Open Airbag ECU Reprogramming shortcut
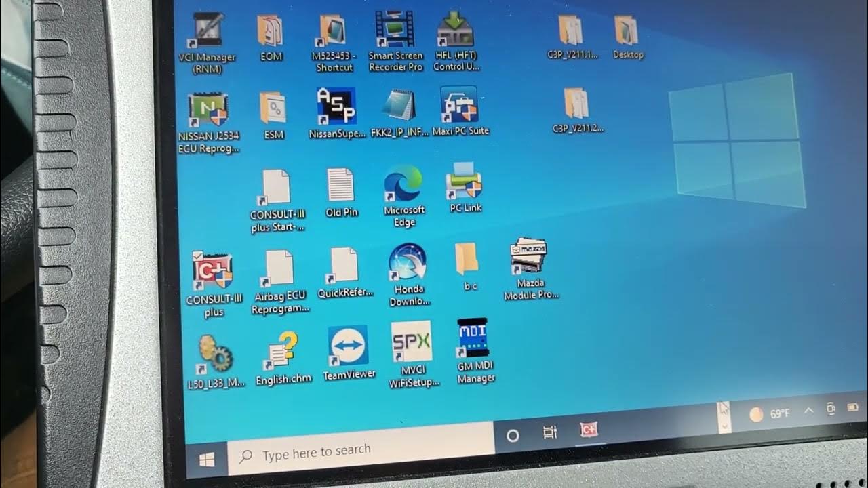The image size is (868, 488). coord(280,283)
